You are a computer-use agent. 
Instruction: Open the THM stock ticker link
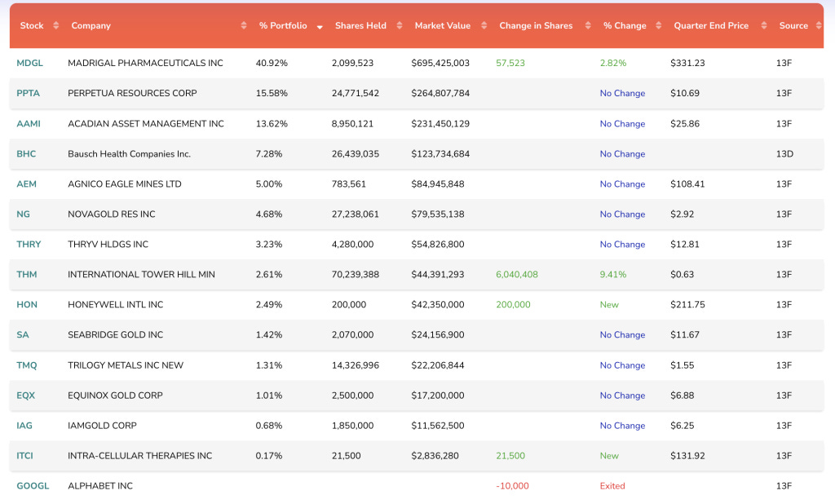(25, 275)
